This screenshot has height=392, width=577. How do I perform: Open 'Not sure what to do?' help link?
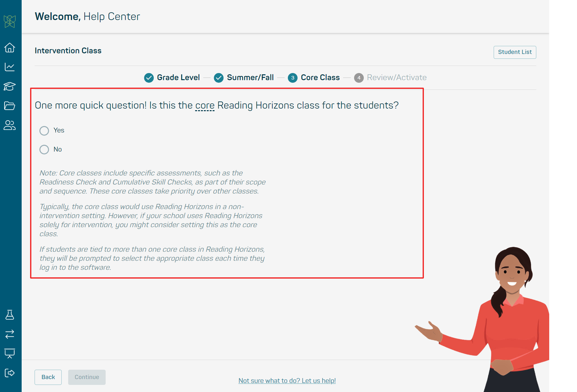[x=287, y=381]
